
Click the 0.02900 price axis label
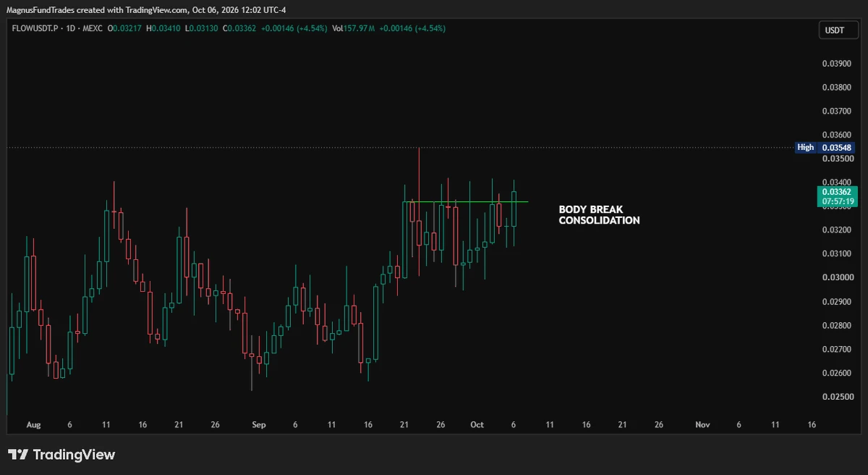tap(835, 302)
